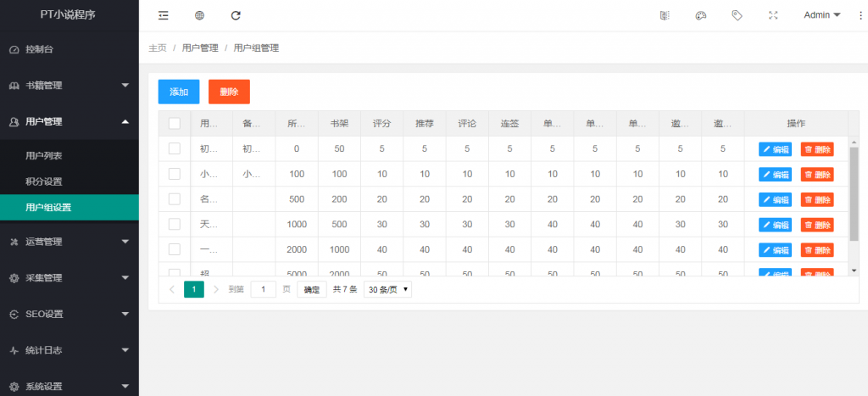Click the page number input field
The height and width of the screenshot is (396, 868).
(264, 289)
